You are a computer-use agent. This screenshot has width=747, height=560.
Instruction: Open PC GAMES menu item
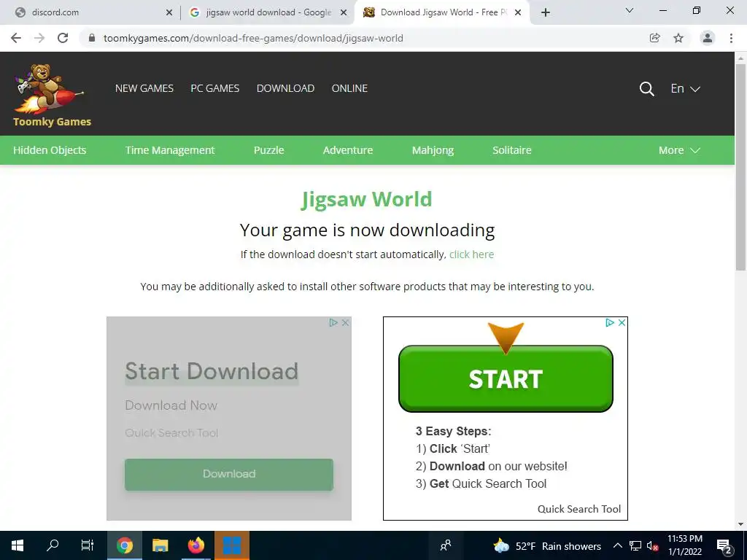click(215, 88)
